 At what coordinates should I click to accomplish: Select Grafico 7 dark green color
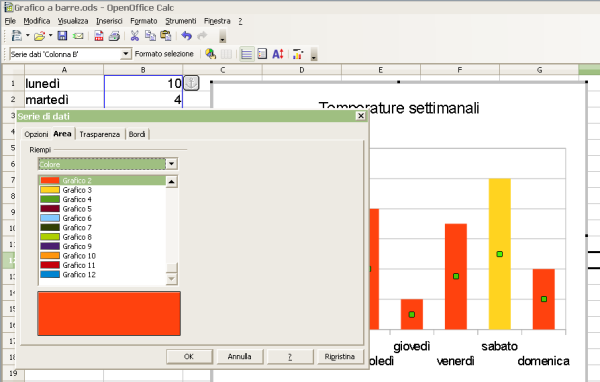pyautogui.click(x=102, y=227)
